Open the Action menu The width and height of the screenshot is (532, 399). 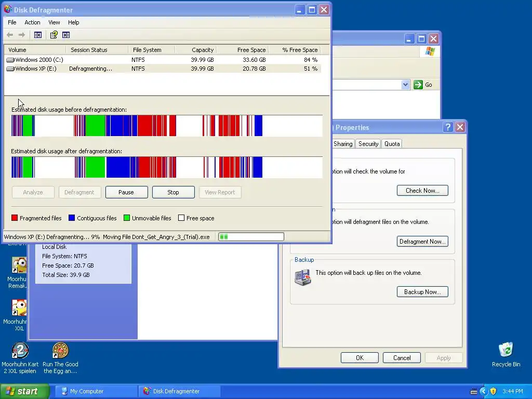coord(32,22)
